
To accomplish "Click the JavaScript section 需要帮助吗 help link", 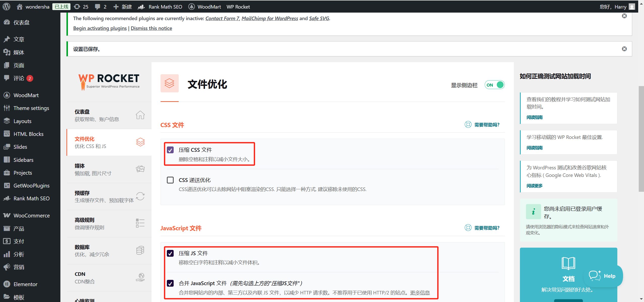I will 486,228.
